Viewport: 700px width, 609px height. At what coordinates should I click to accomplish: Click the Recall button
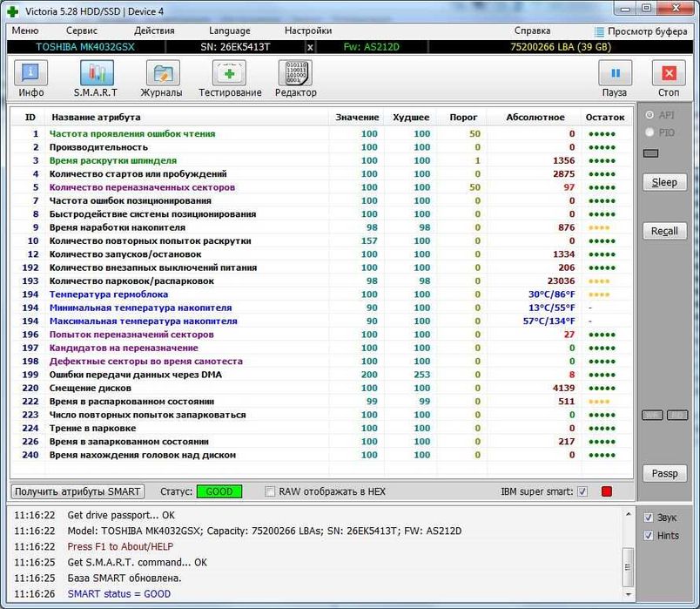point(664,231)
